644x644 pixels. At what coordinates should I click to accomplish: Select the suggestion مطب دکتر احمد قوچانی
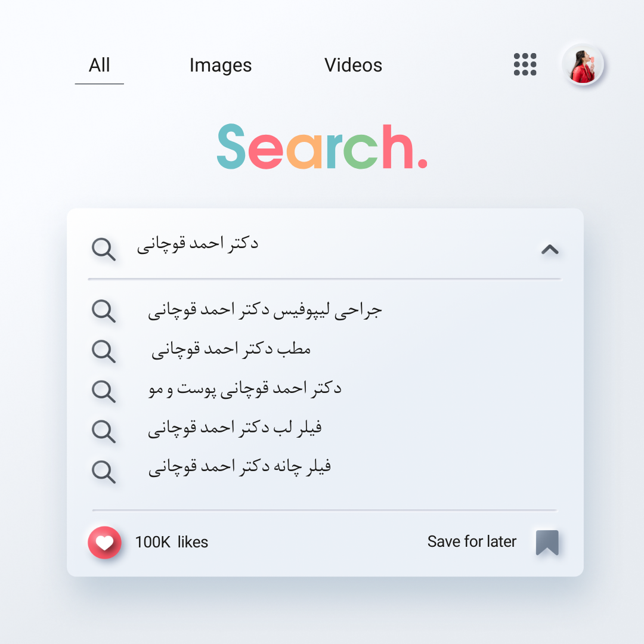pyautogui.click(x=231, y=350)
